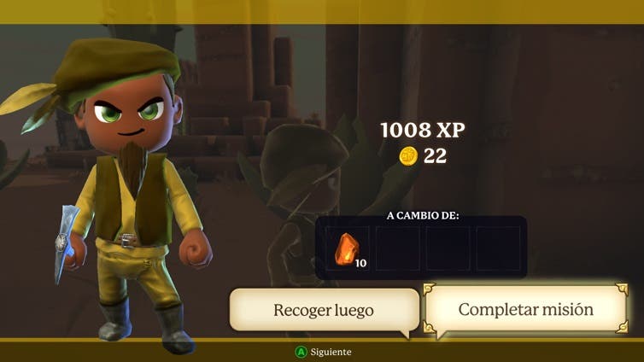Select the orange crystal item icon
This screenshot has width=644, height=362.
point(347,248)
